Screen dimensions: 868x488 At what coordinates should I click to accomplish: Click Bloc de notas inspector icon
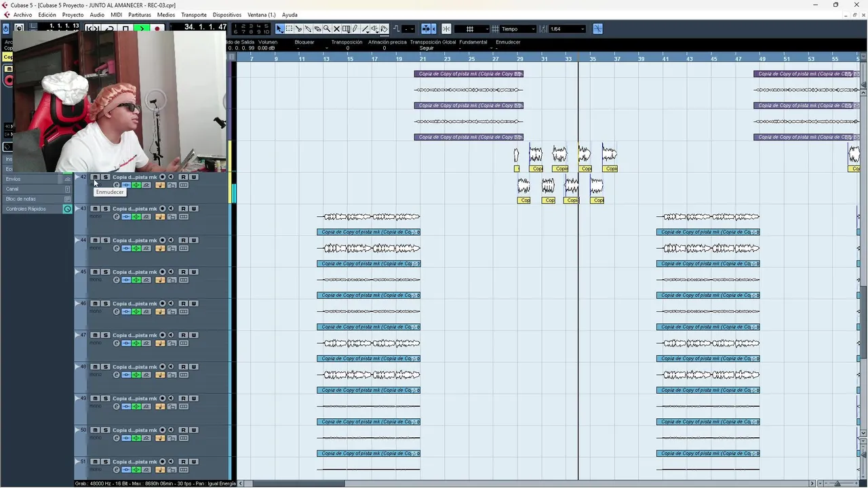point(67,199)
